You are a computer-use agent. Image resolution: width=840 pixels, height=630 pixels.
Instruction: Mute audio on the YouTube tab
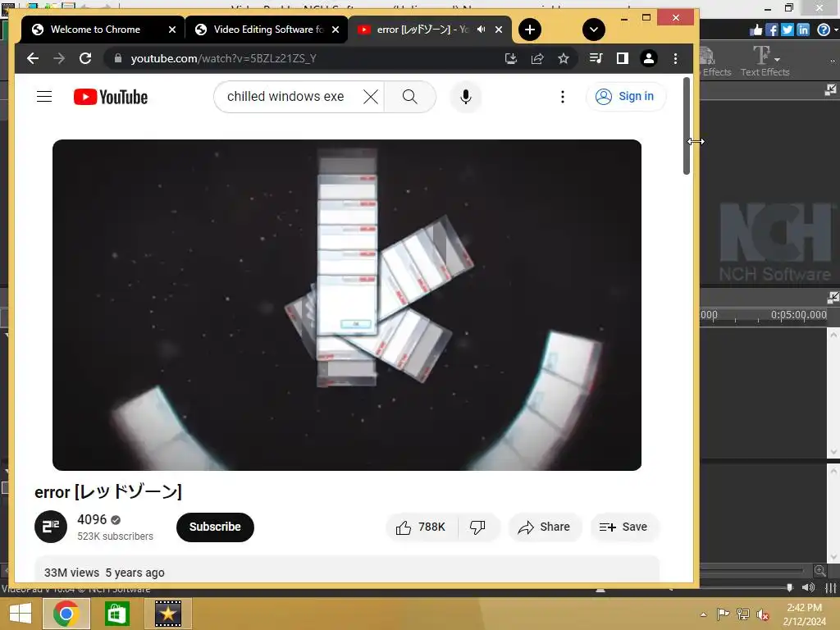point(481,30)
